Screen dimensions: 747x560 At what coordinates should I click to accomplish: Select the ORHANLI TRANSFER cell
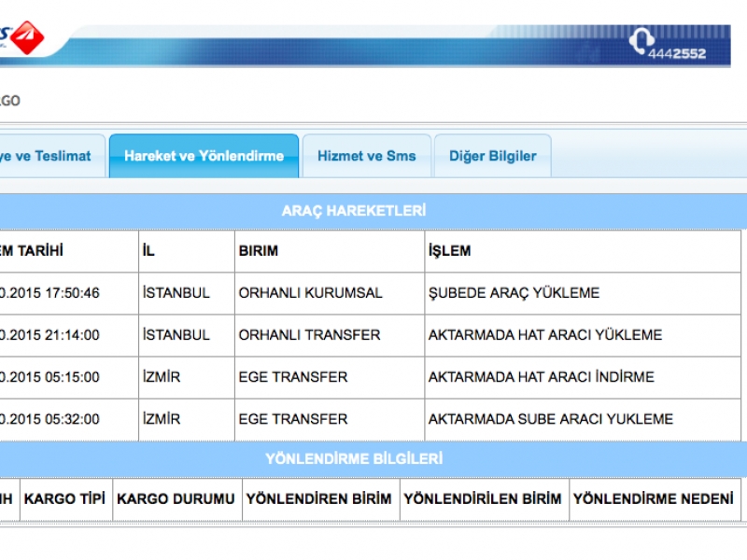(309, 335)
